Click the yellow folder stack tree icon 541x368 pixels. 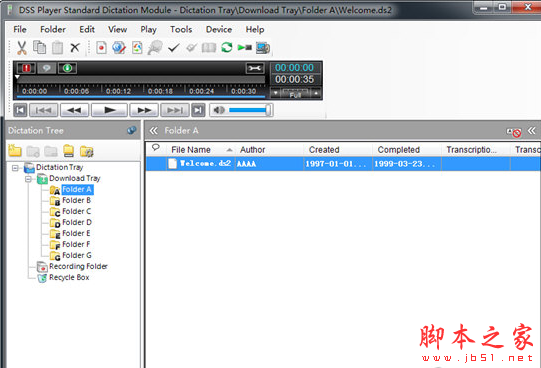pos(69,151)
